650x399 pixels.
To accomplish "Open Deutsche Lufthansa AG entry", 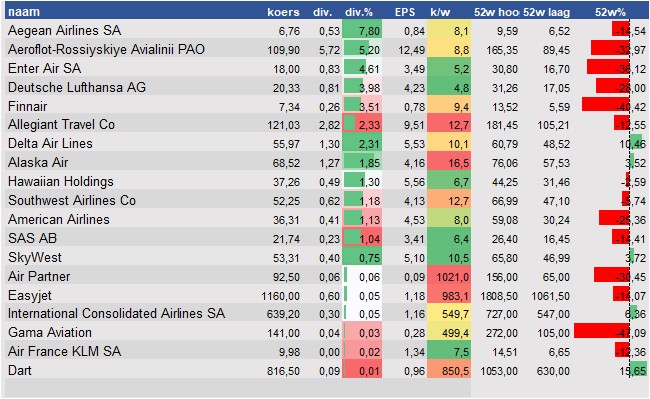I will click(x=77, y=87).
